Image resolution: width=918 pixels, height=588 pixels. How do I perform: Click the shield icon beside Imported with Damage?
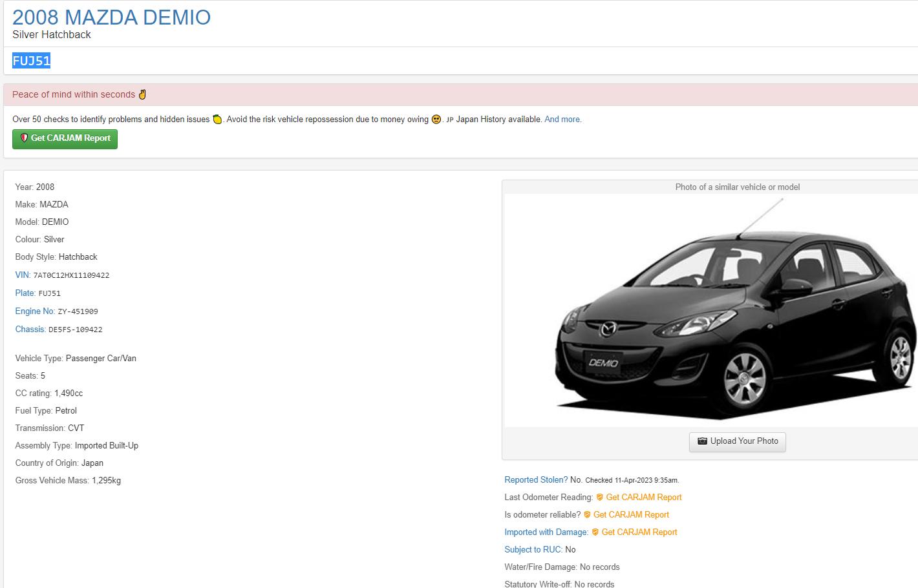coord(595,532)
